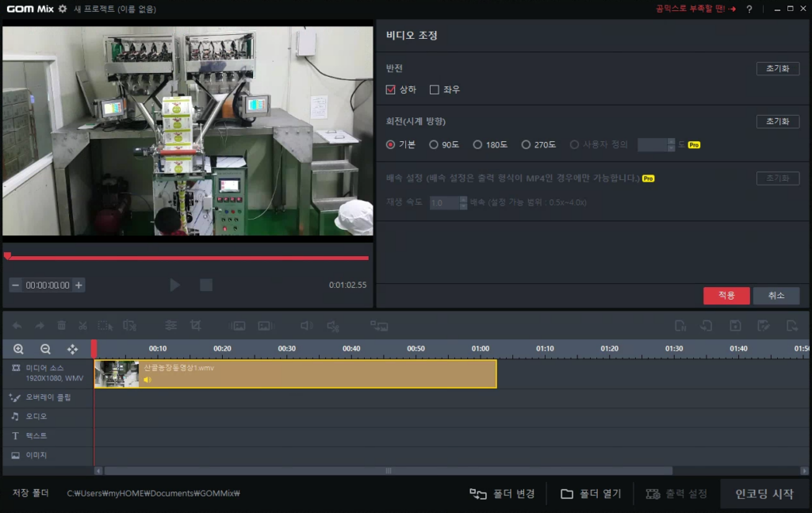This screenshot has width=812, height=513.
Task: Uncheck the 상하 vertical flip checkbox
Action: [x=390, y=90]
